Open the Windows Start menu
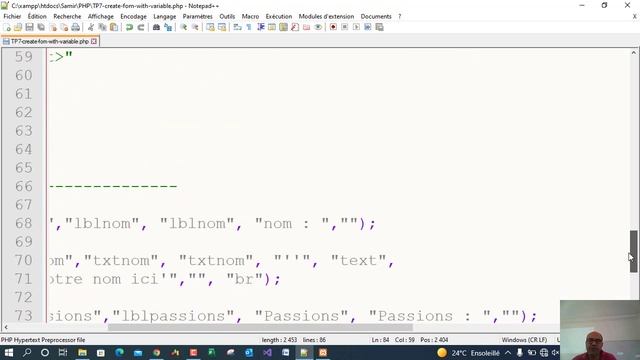This screenshot has height=360, width=640. pyautogui.click(x=8, y=353)
